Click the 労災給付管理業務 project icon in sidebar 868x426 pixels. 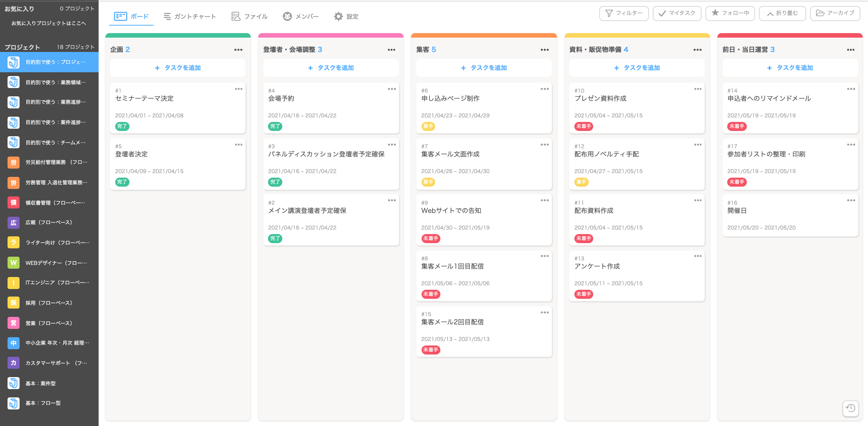tap(14, 162)
